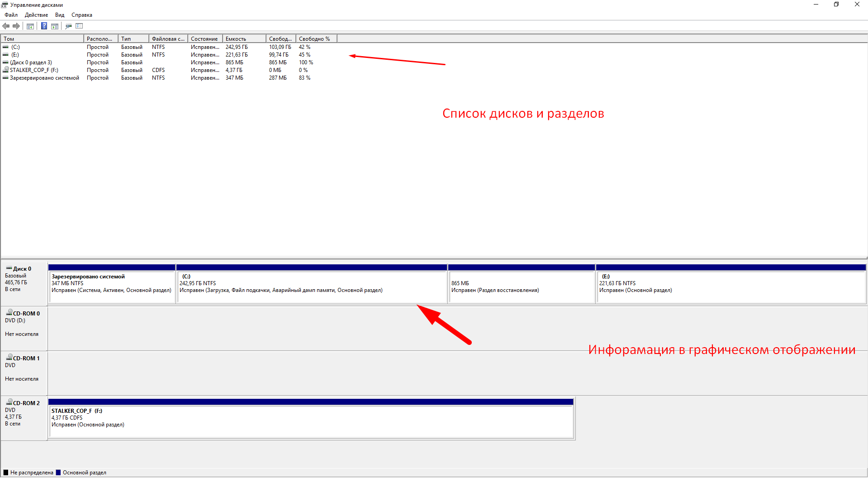
Task: Click the CD-ROM 0 disc icon
Action: [9, 312]
